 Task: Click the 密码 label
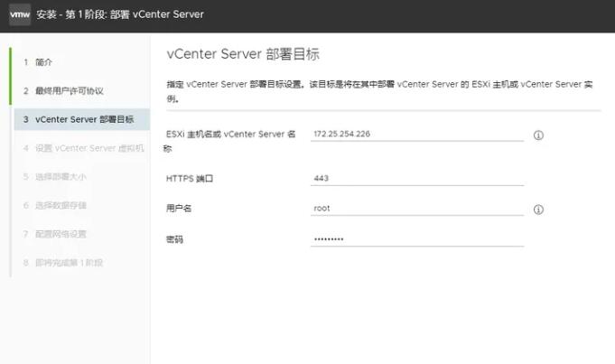(174, 239)
